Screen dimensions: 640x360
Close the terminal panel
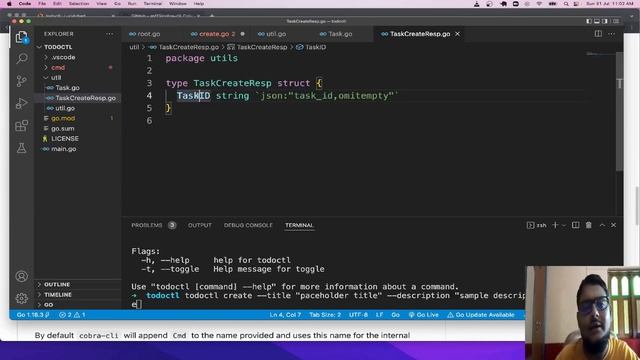[613, 225]
